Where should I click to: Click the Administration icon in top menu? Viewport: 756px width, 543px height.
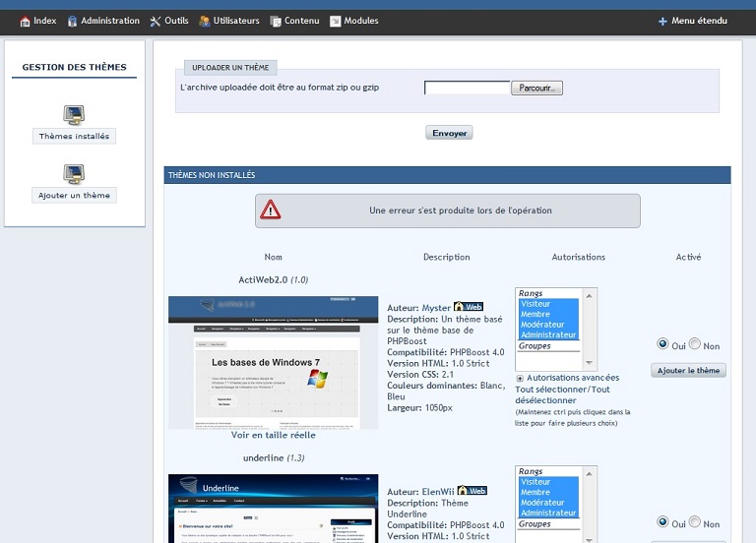73,21
